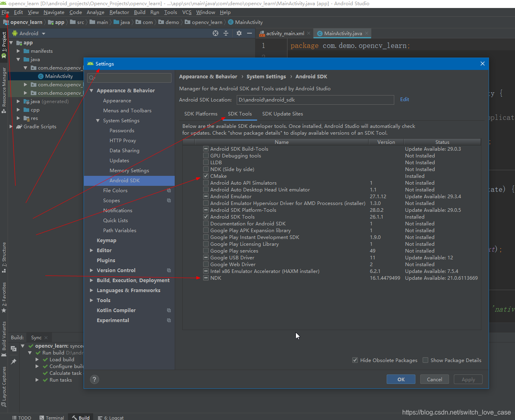Enable Show Package Details checkbox
Viewport: 515px width, 420px height.
coord(425,360)
